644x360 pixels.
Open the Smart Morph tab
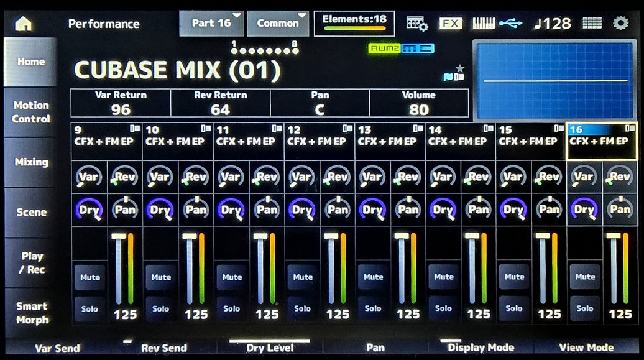(30, 313)
